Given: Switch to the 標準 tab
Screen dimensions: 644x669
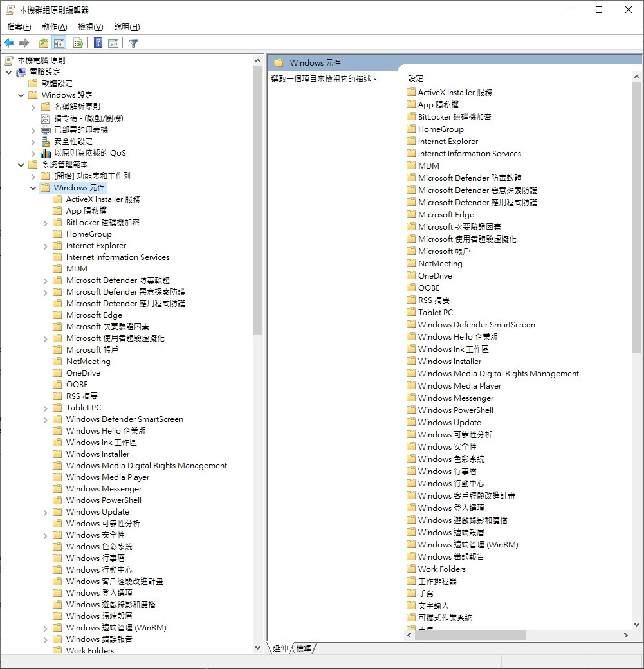Looking at the screenshot, I should coord(304,648).
